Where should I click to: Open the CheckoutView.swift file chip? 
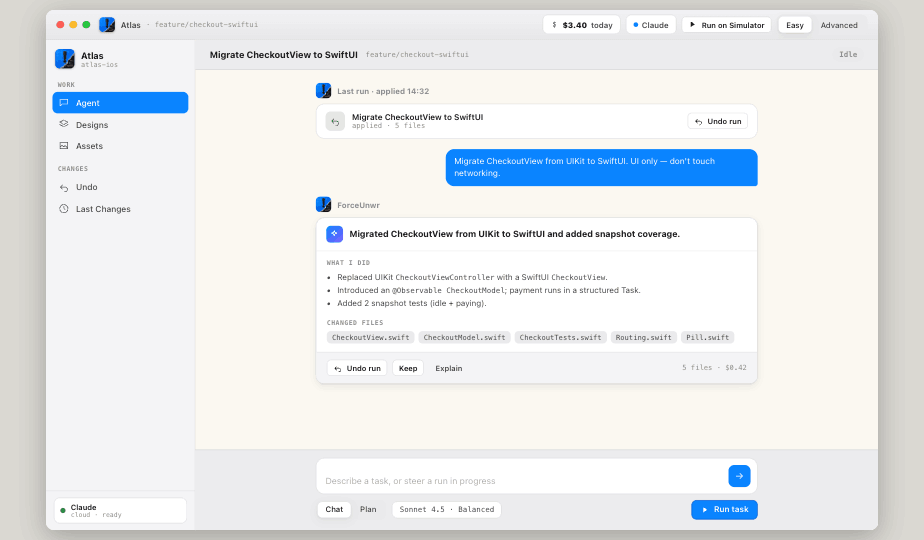[370, 337]
